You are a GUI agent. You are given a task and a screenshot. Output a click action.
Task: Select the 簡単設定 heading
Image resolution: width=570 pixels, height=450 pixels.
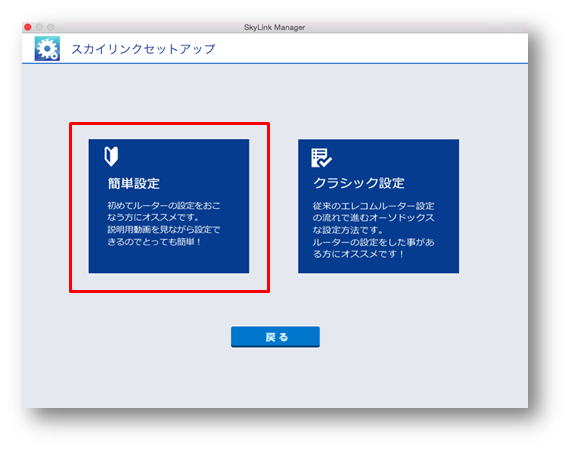[x=133, y=183]
